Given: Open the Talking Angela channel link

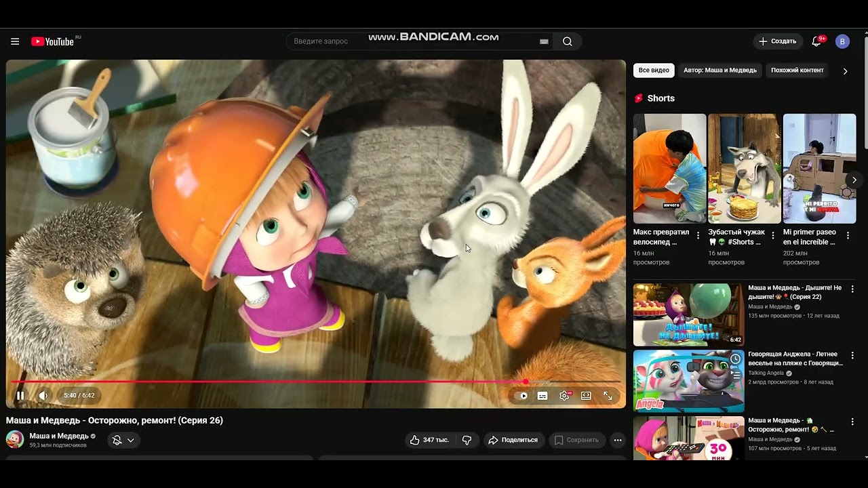Looking at the screenshot, I should (766, 373).
